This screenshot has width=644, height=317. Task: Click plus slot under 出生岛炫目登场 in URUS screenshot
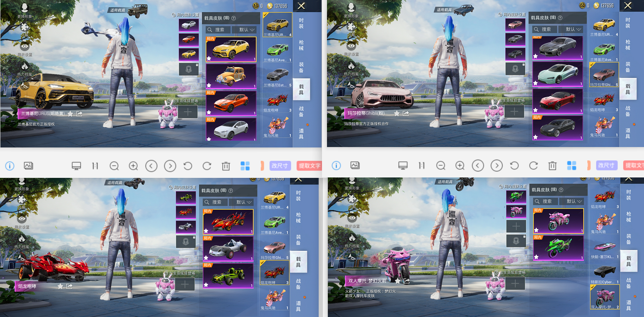(188, 112)
